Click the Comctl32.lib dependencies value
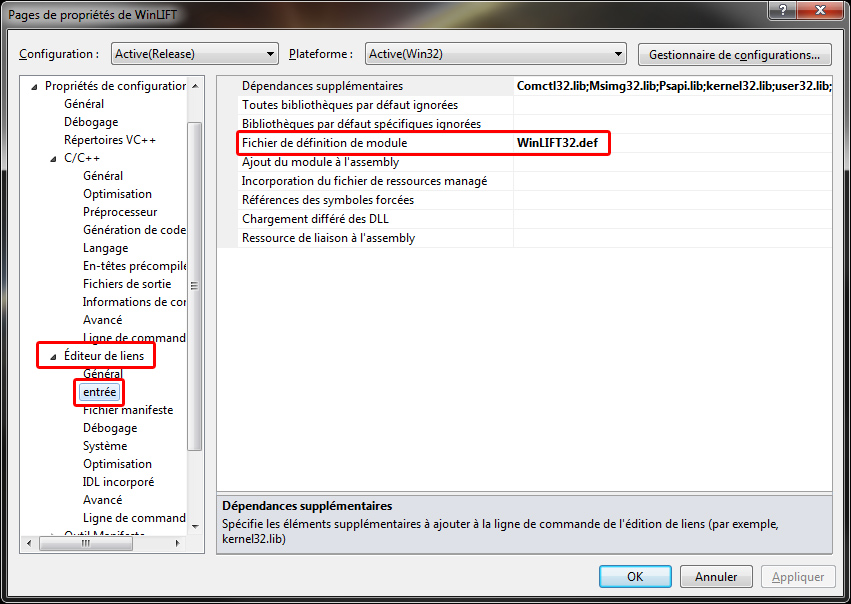The height and width of the screenshot is (604, 851). click(x=672, y=86)
